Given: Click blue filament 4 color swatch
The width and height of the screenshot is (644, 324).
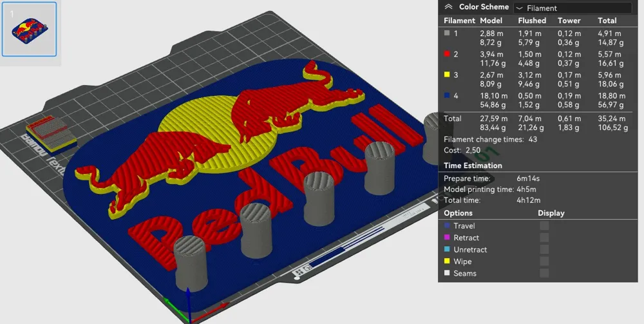Looking at the screenshot, I should point(448,96).
